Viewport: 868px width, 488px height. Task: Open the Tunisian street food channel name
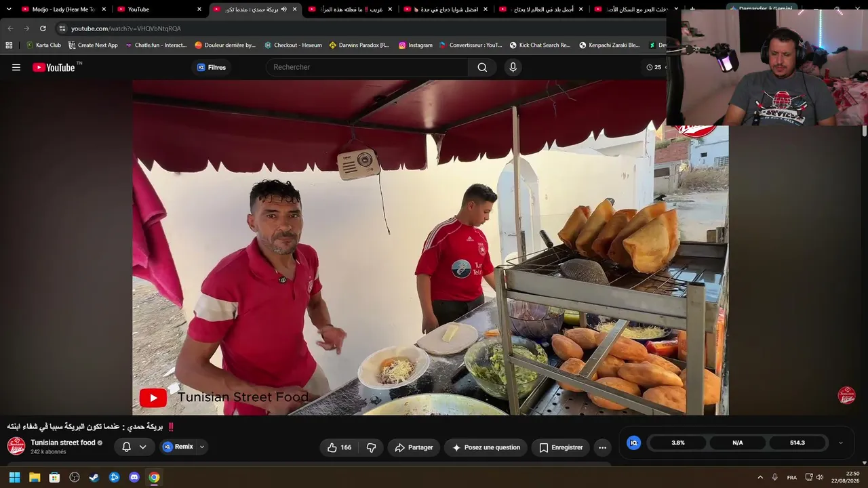[63, 443]
